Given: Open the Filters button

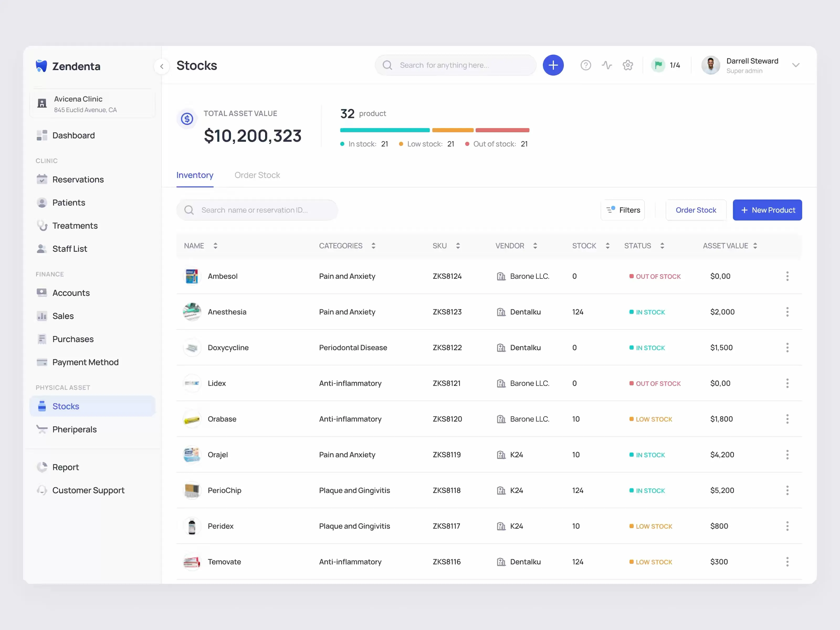Looking at the screenshot, I should point(623,210).
